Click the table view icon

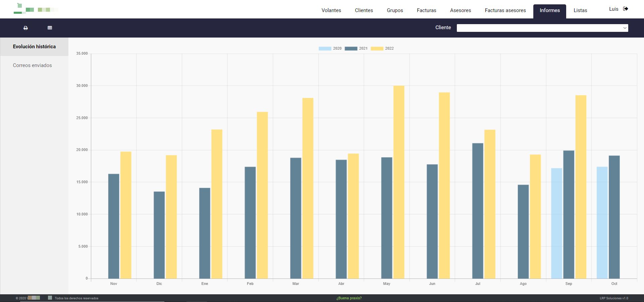(x=50, y=28)
